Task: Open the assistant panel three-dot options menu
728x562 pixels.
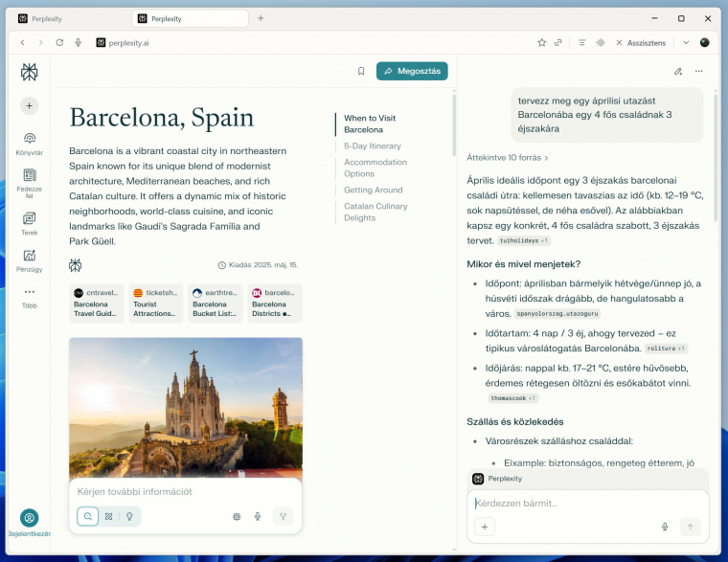Action: [699, 71]
